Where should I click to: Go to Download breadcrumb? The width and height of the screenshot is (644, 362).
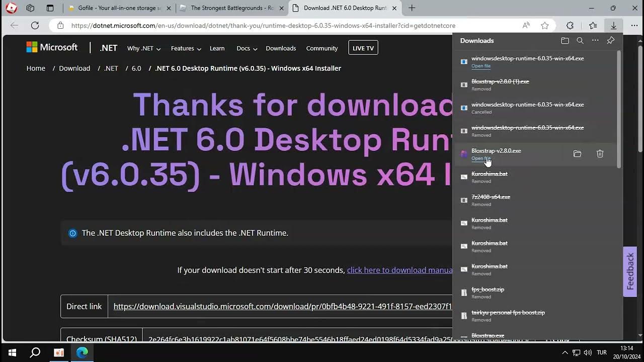[x=74, y=68]
